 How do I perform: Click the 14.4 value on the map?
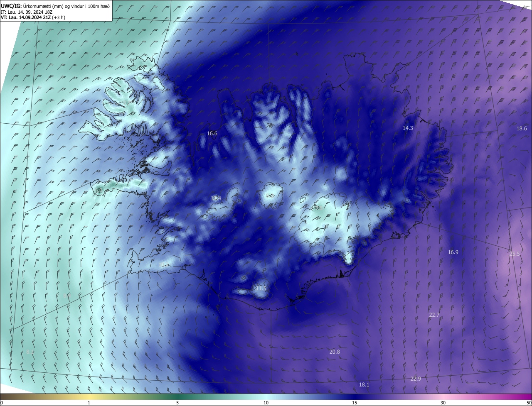coord(216,198)
